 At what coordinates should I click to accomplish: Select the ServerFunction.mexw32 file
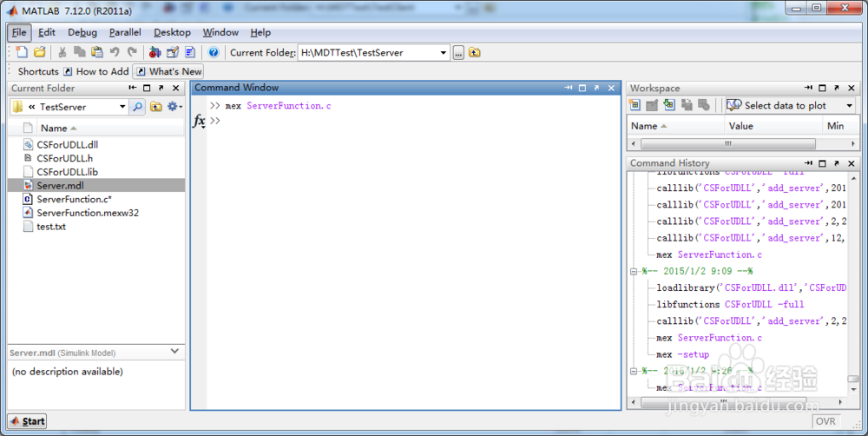(x=88, y=213)
